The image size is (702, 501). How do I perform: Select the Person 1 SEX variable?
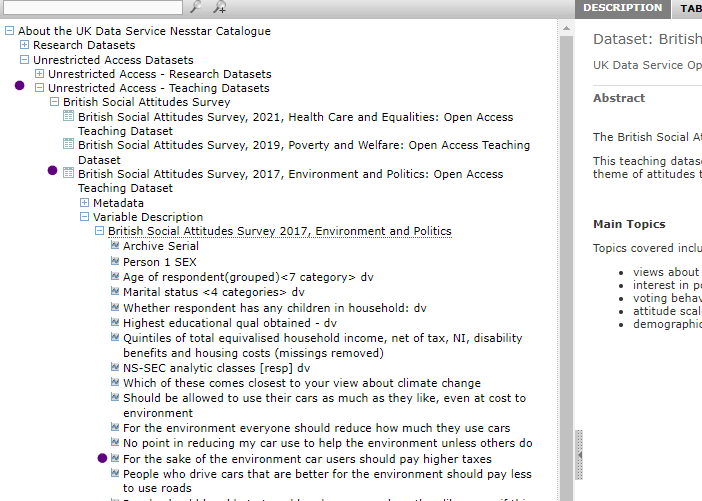click(160, 262)
